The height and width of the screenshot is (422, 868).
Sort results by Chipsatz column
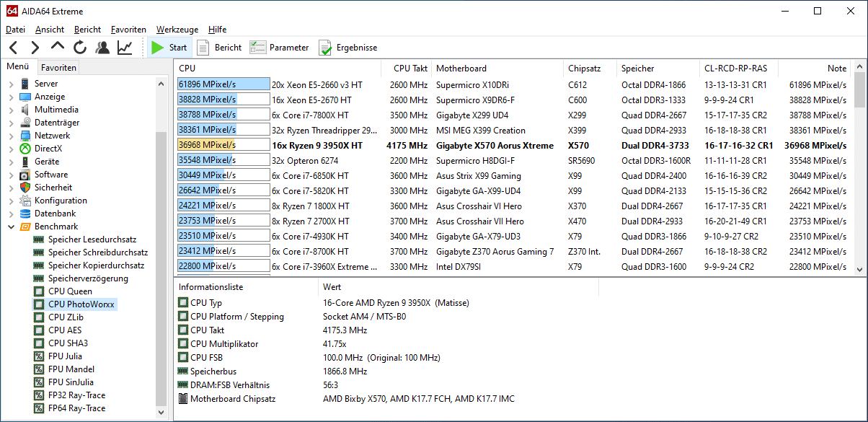click(590, 69)
